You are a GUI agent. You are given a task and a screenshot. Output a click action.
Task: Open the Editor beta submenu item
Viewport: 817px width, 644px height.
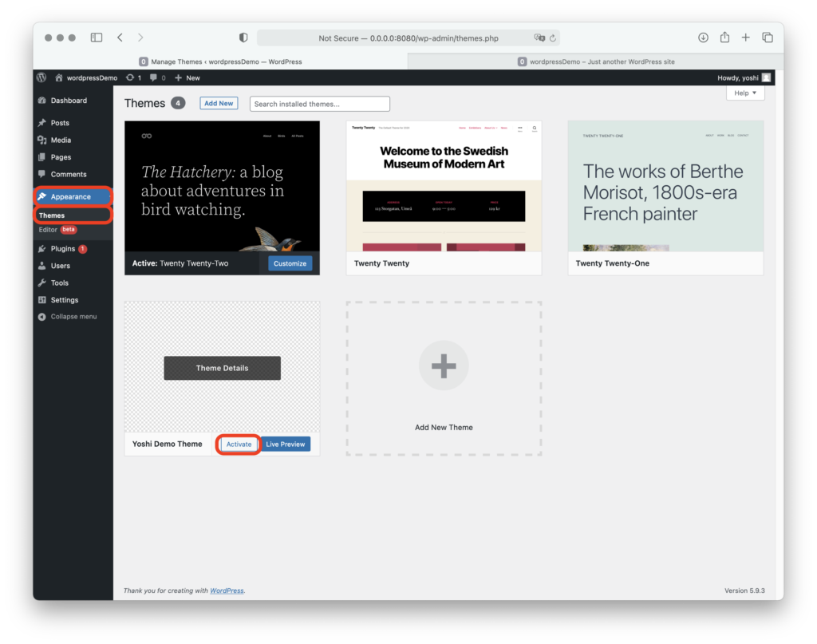pyautogui.click(x=57, y=230)
